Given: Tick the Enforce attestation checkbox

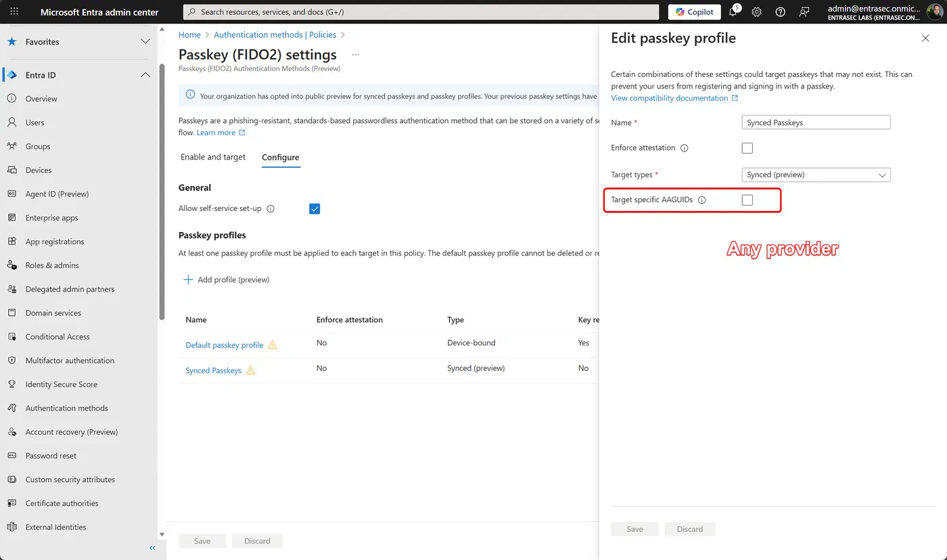Looking at the screenshot, I should coord(747,148).
